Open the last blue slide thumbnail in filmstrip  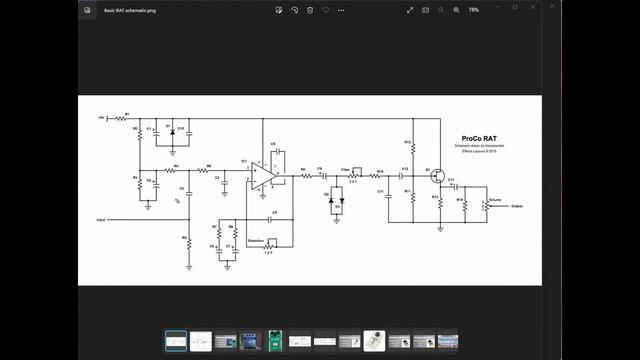click(x=448, y=341)
